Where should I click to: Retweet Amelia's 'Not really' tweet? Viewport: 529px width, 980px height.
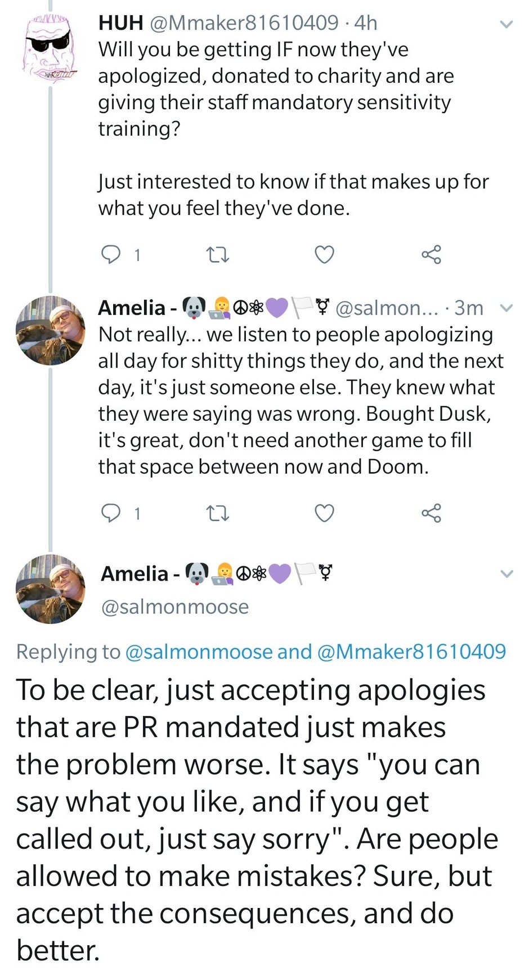click(x=218, y=513)
